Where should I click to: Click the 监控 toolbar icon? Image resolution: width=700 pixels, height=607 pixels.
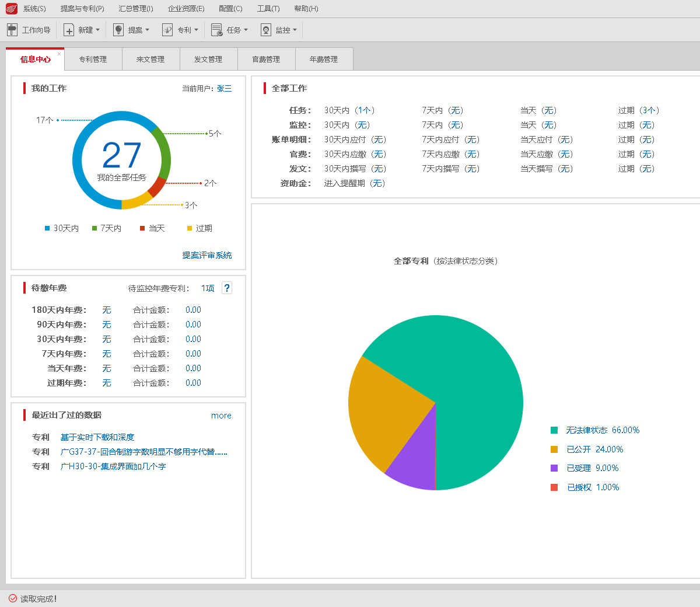pos(266,30)
